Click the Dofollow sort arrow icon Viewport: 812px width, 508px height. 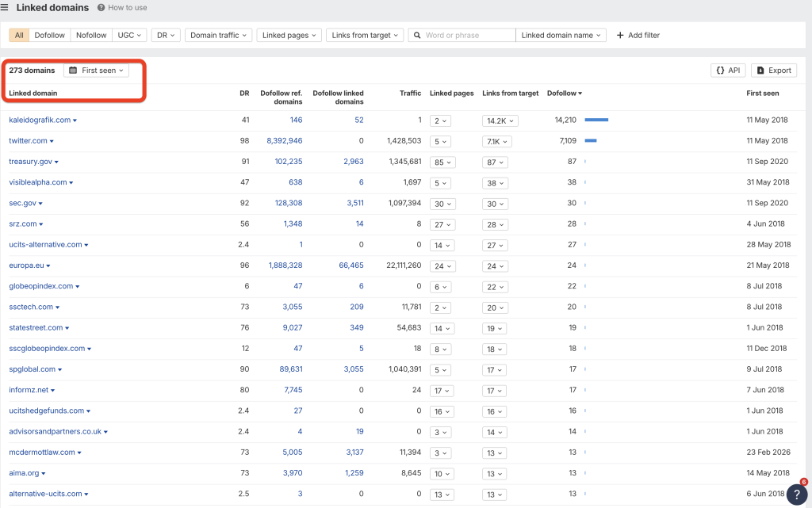click(x=580, y=94)
